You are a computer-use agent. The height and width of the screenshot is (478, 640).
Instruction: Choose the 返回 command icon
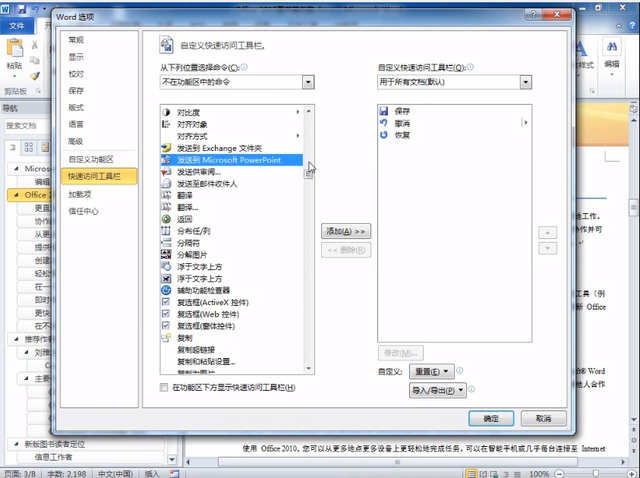pyautogui.click(x=167, y=219)
